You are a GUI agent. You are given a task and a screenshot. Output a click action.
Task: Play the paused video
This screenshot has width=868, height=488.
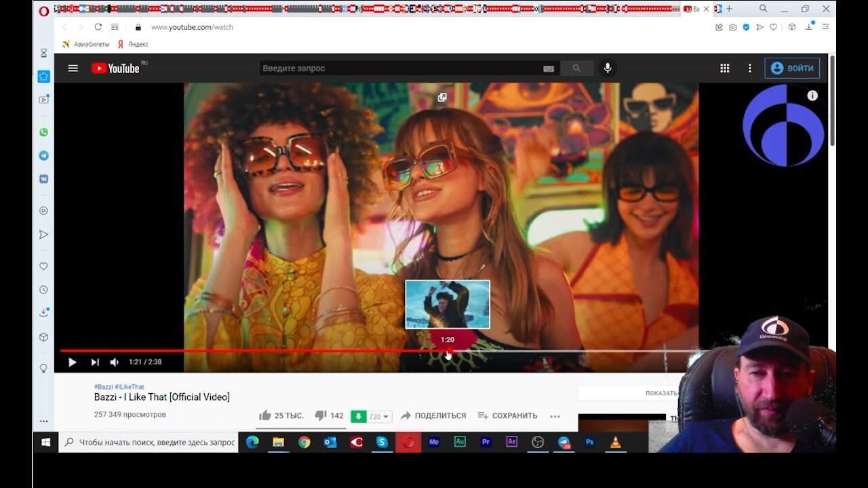click(72, 362)
